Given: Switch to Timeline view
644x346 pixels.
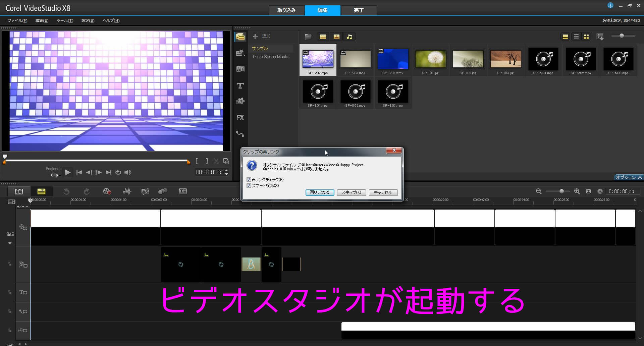Looking at the screenshot, I should point(41,191).
